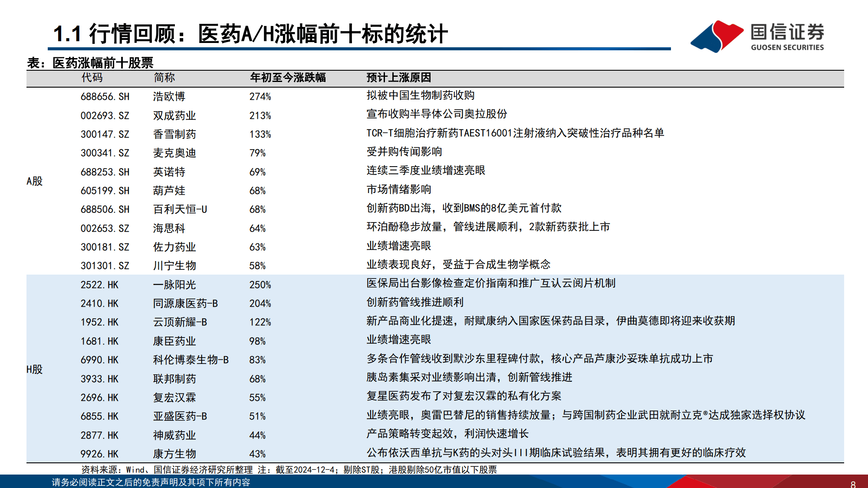
Task: Select stock code 688253.SH
Action: [105, 172]
